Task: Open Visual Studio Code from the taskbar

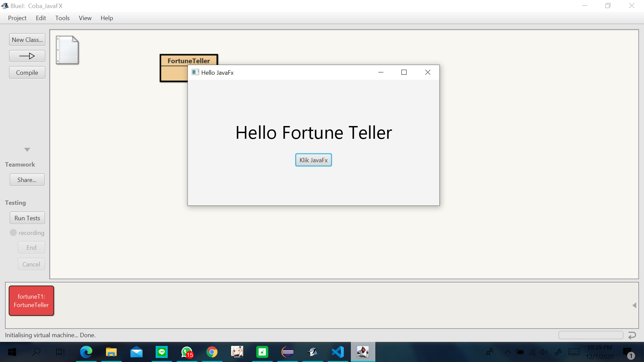Action: pos(337,352)
